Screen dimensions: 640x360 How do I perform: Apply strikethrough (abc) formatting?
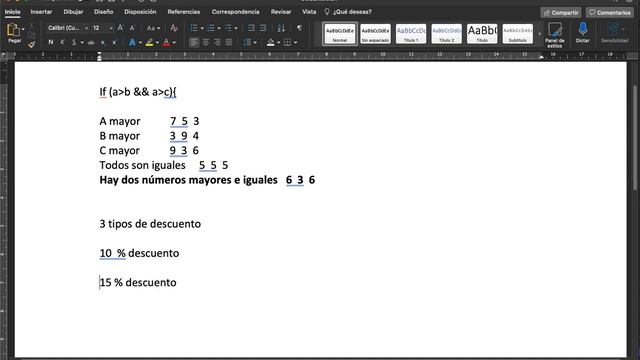click(91, 42)
